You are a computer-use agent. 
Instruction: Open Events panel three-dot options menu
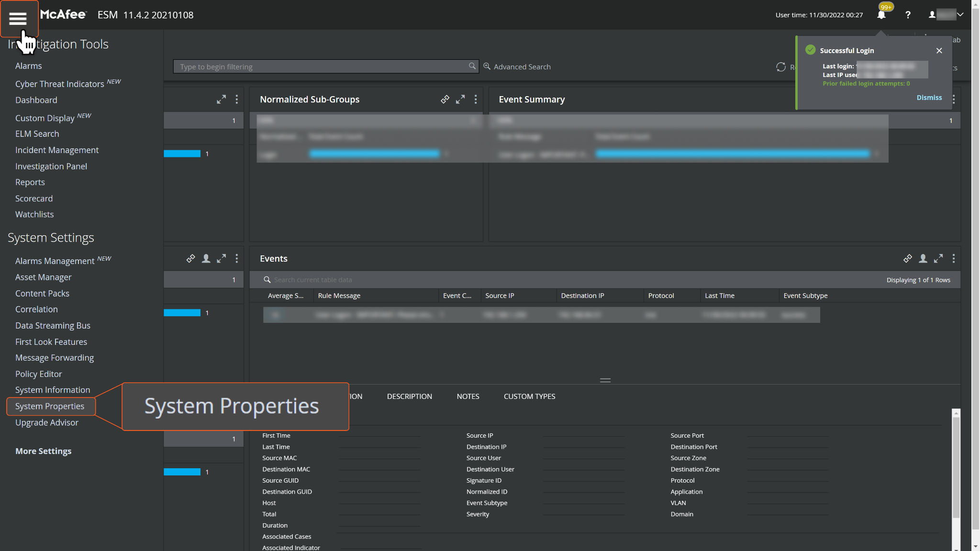[x=953, y=259]
